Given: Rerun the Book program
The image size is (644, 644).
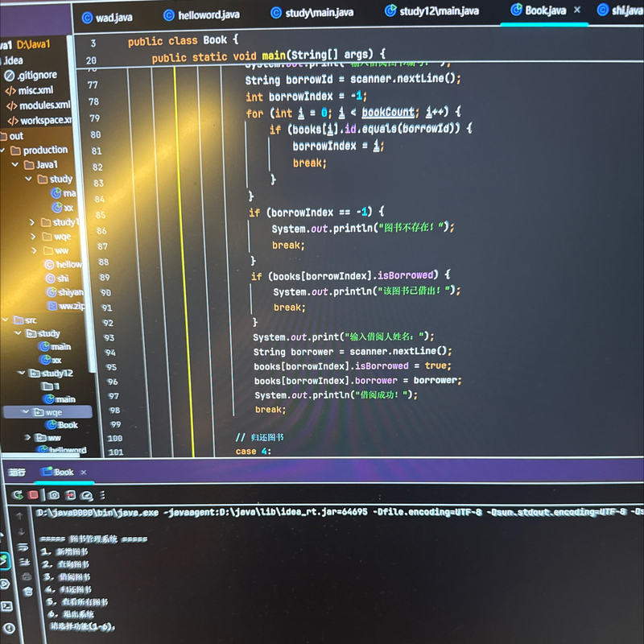Looking at the screenshot, I should pos(17,495).
